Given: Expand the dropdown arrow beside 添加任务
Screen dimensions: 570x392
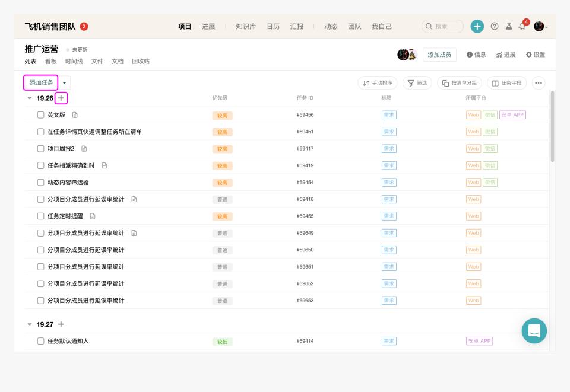Looking at the screenshot, I should 64,83.
